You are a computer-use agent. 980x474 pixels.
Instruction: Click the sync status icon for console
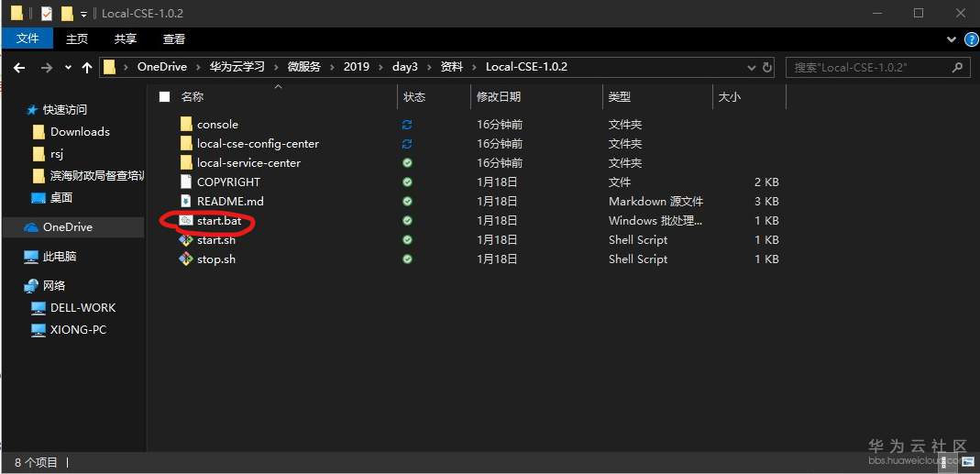408,125
